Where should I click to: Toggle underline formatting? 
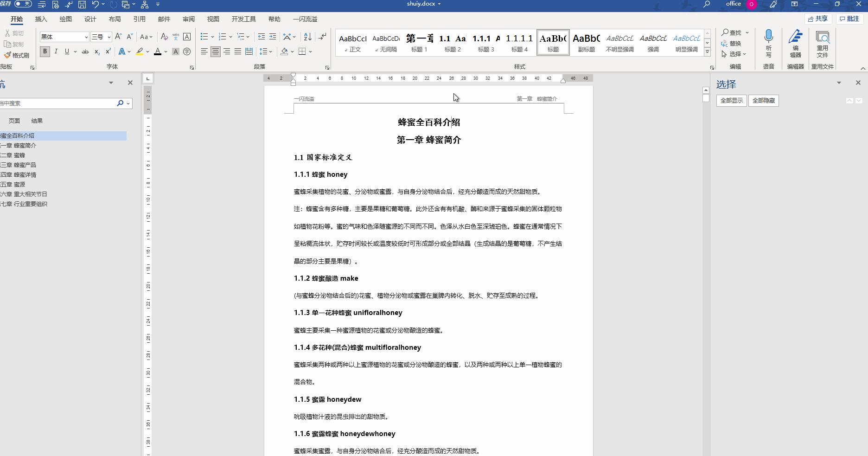pos(67,51)
